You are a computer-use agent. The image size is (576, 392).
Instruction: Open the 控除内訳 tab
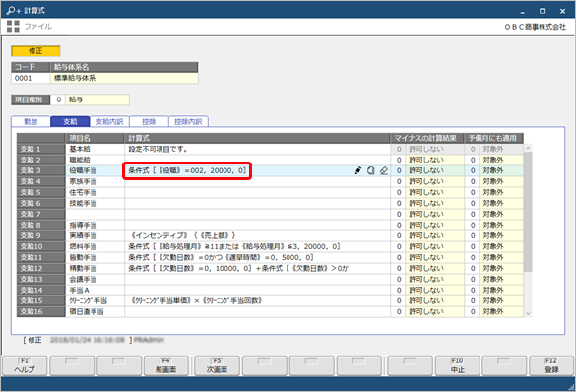(188, 121)
